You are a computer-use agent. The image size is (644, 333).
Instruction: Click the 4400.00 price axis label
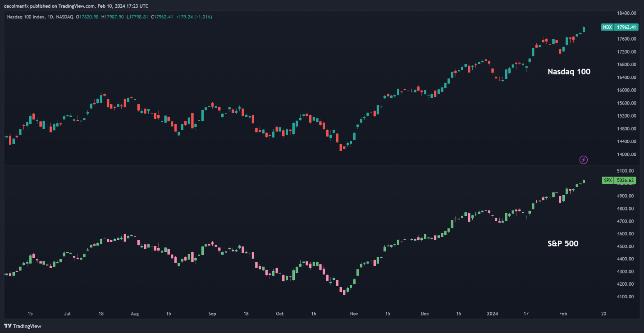click(x=626, y=259)
